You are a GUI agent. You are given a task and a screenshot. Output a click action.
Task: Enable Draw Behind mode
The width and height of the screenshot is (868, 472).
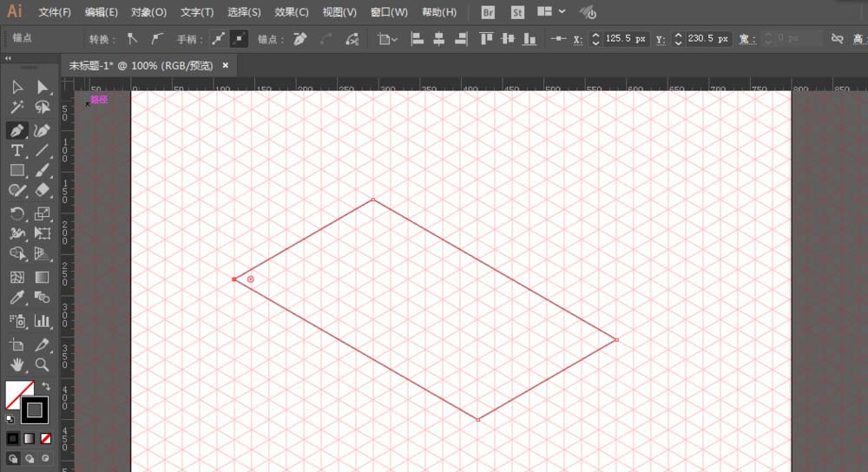click(x=30, y=459)
